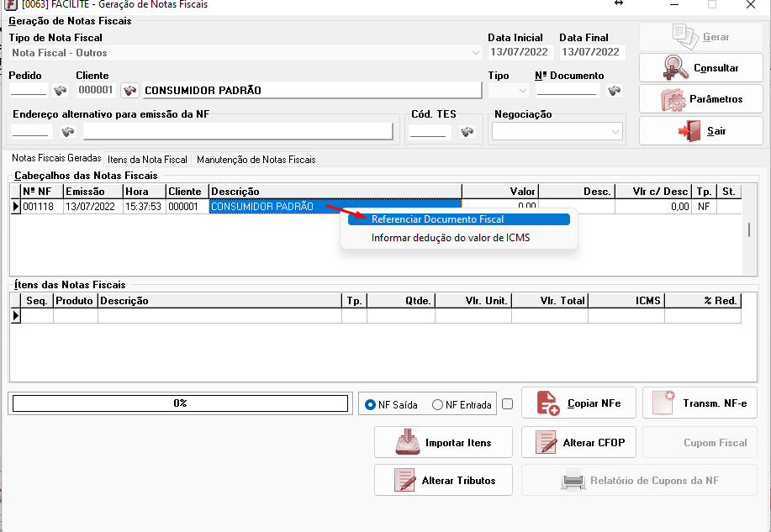771x532 pixels.
Task: Click the NF cell in the Tp. column
Action: click(704, 207)
